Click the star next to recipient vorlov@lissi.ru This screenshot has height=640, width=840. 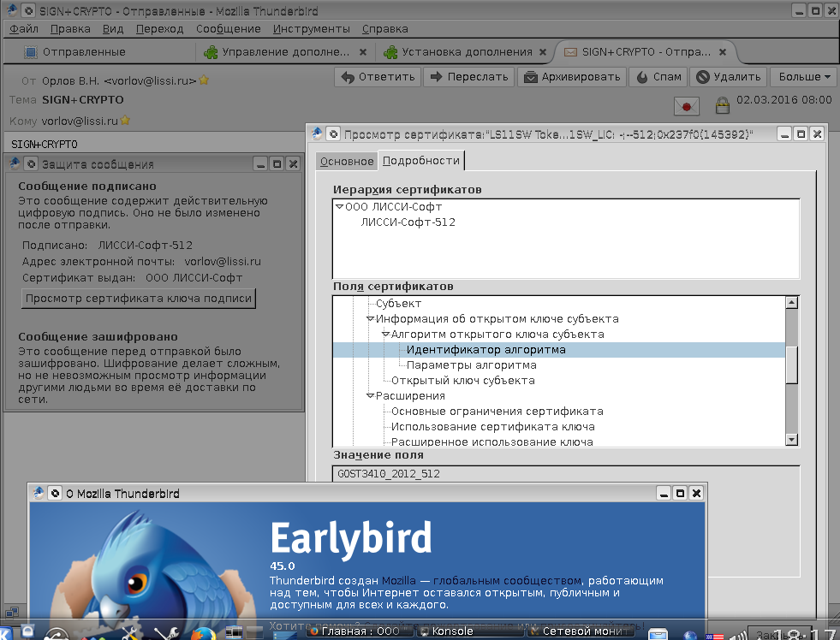pyautogui.click(x=125, y=121)
